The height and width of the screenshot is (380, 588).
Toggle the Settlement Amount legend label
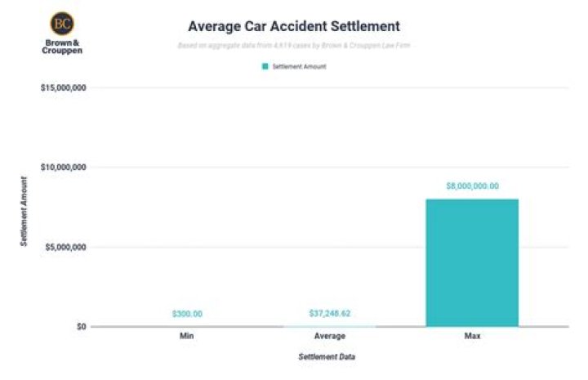(299, 66)
